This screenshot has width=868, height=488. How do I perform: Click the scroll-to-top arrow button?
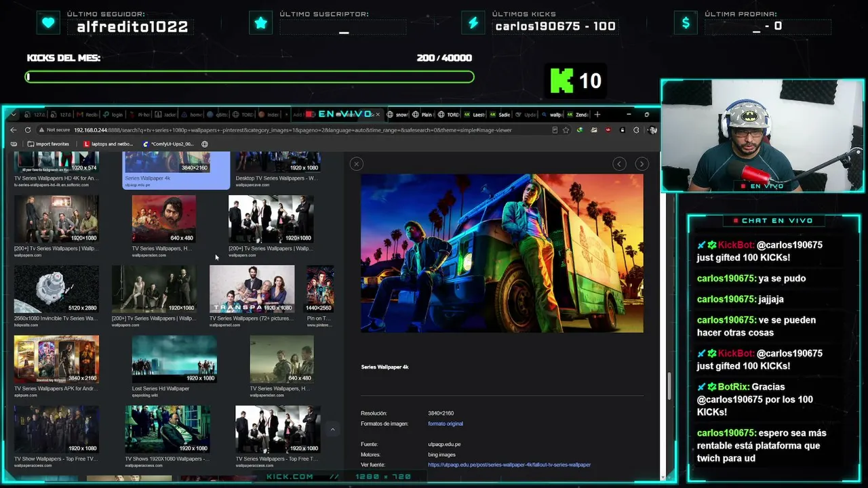332,429
